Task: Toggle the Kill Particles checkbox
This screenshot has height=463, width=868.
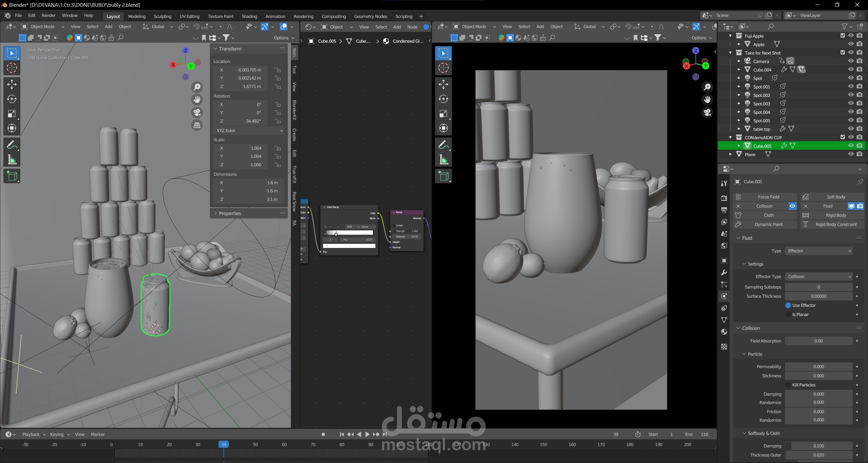Action: click(x=788, y=385)
